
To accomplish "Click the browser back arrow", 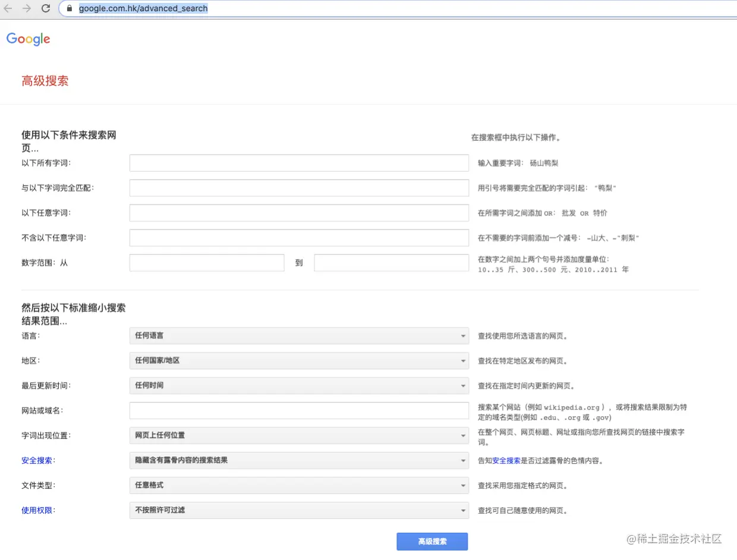I will coord(8,8).
